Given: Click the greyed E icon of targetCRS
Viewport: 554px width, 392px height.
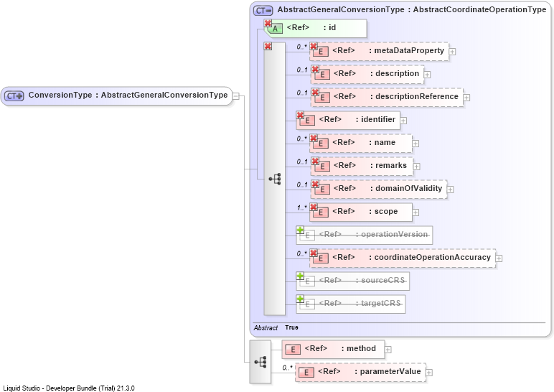Looking at the screenshot, I should point(307,304).
